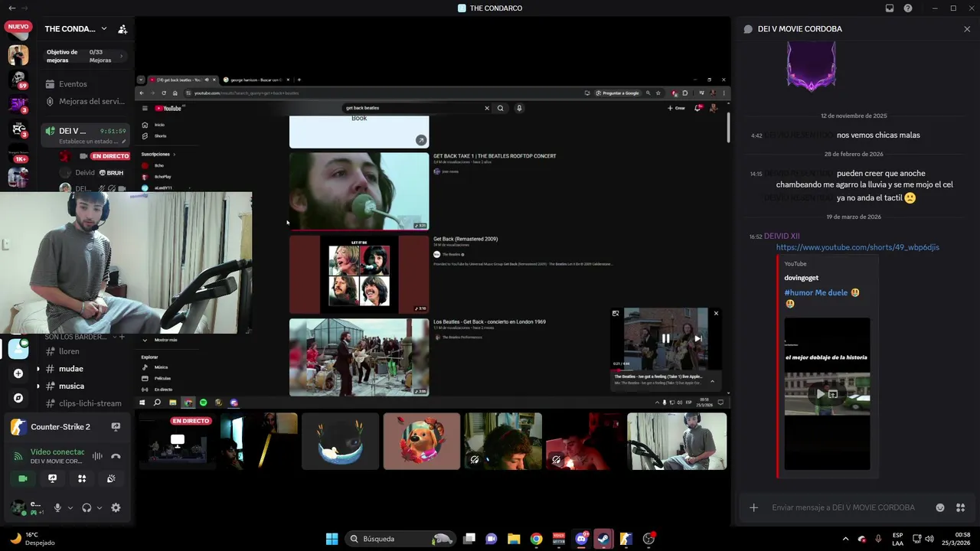Click the dovingoget video title in embed

point(802,278)
